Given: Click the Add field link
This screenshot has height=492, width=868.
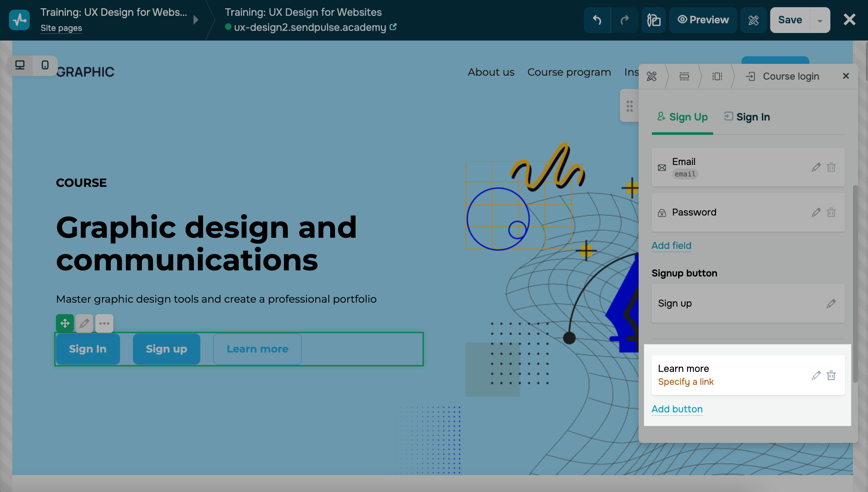Looking at the screenshot, I should click(x=671, y=246).
